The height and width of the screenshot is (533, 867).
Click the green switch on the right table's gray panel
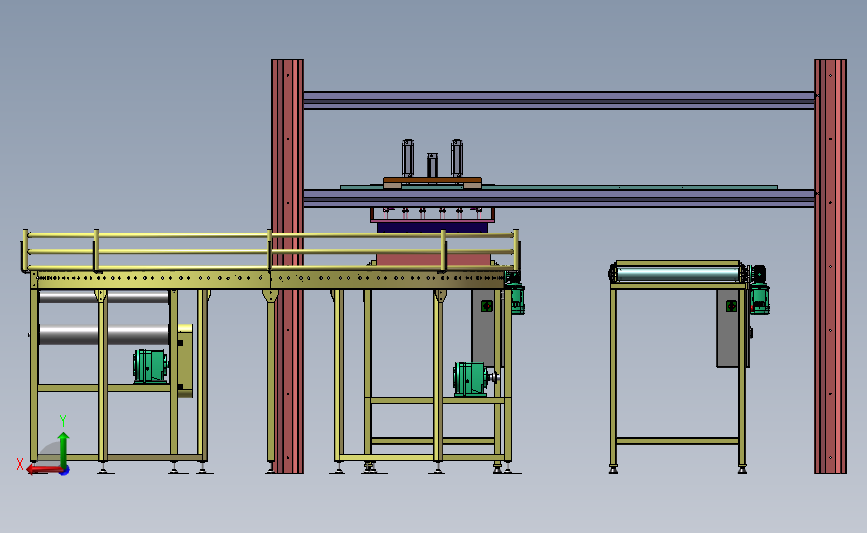pyautogui.click(x=731, y=306)
